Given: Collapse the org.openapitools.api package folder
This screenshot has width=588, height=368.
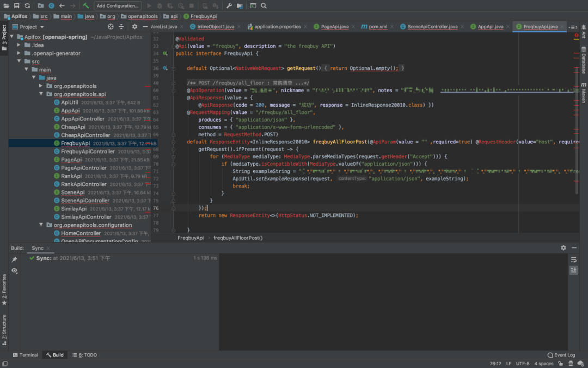Looking at the screenshot, I should (x=42, y=94).
